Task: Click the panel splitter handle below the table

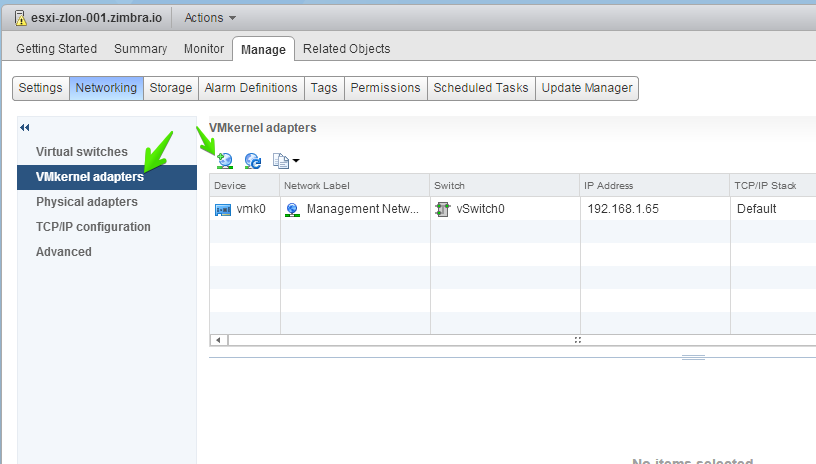Action: (x=693, y=357)
